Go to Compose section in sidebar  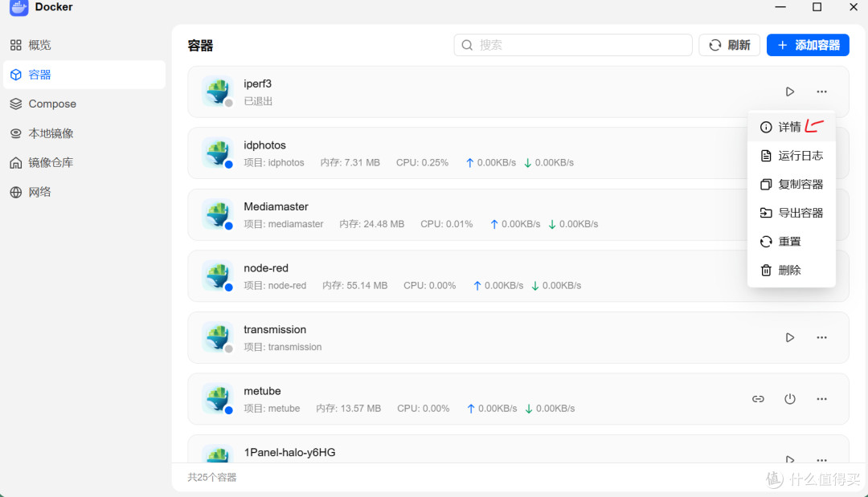[x=84, y=104]
